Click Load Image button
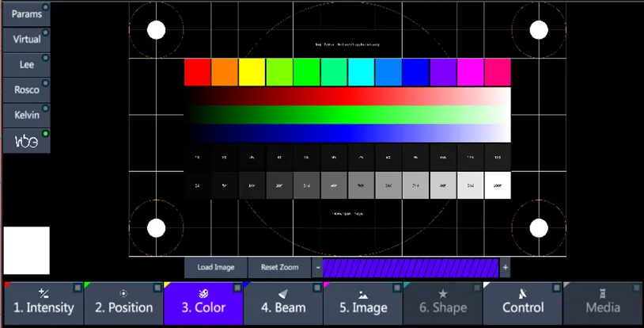Screen dimensions: 644x328 click(x=216, y=267)
